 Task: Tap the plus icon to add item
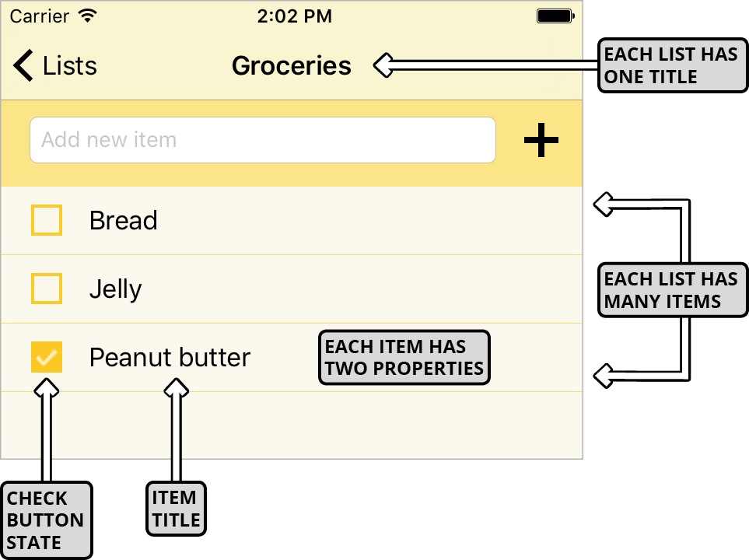(541, 141)
